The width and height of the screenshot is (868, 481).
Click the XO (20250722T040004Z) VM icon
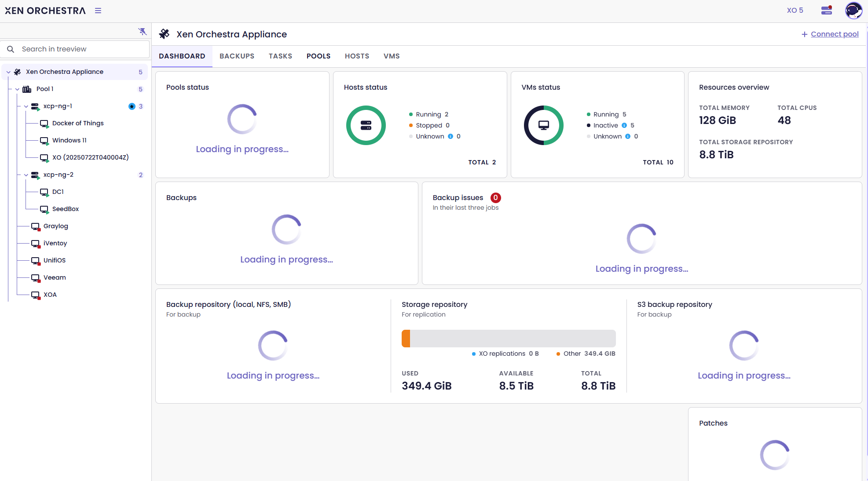point(44,158)
